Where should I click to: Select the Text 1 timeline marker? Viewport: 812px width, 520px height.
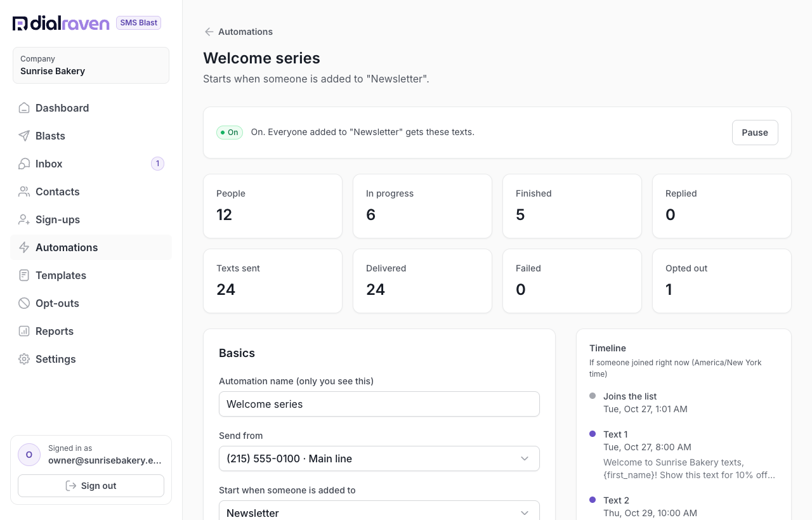593,434
